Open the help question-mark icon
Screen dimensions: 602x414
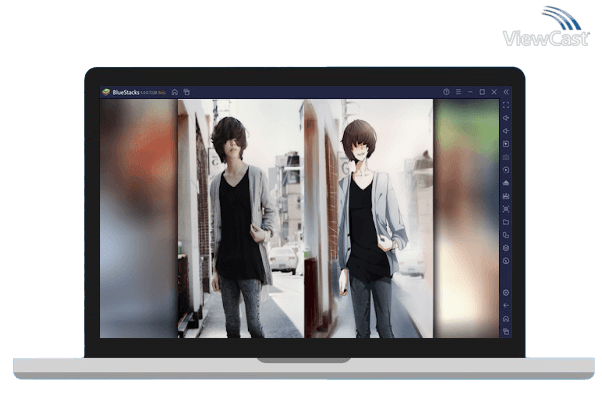pyautogui.click(x=446, y=92)
